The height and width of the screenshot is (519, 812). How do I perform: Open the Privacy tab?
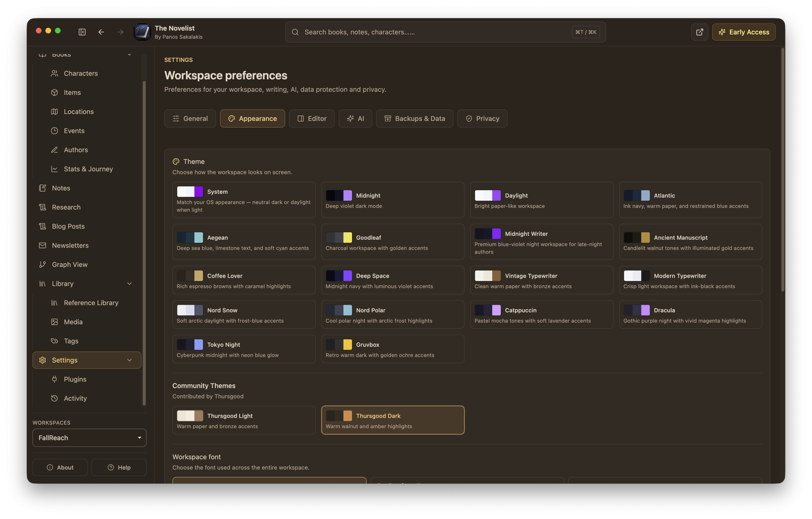pos(482,118)
